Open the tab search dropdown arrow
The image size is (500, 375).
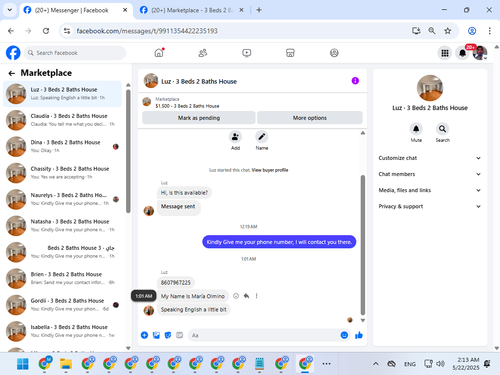[x=10, y=10]
